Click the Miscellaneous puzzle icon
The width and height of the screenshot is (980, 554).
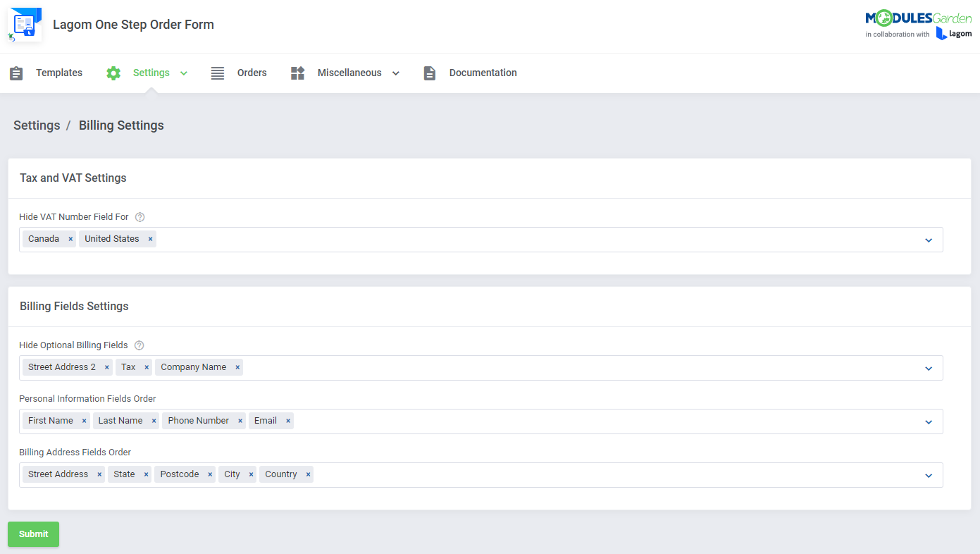coord(297,73)
